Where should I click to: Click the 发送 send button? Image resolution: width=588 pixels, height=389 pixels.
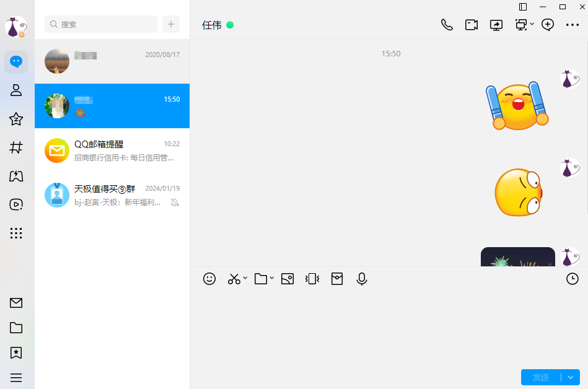coord(541,377)
